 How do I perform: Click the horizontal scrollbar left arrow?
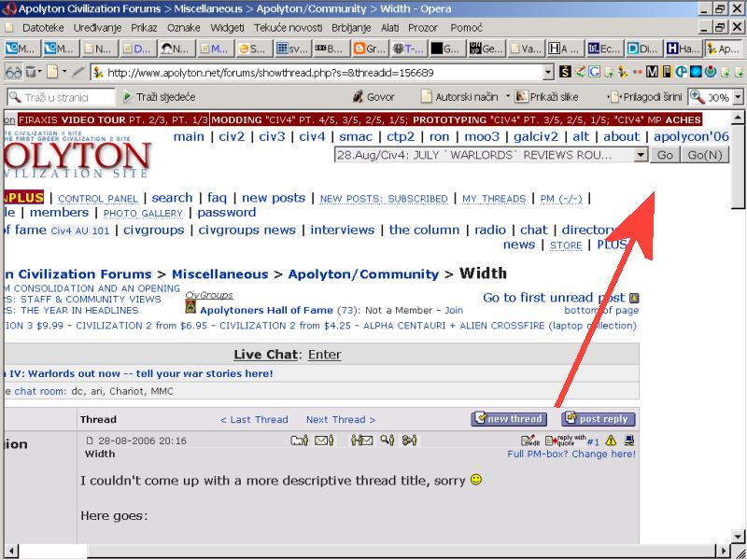(x=11, y=552)
